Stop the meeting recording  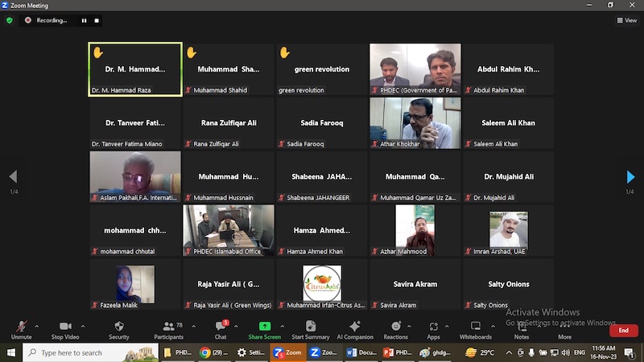pos(97,20)
